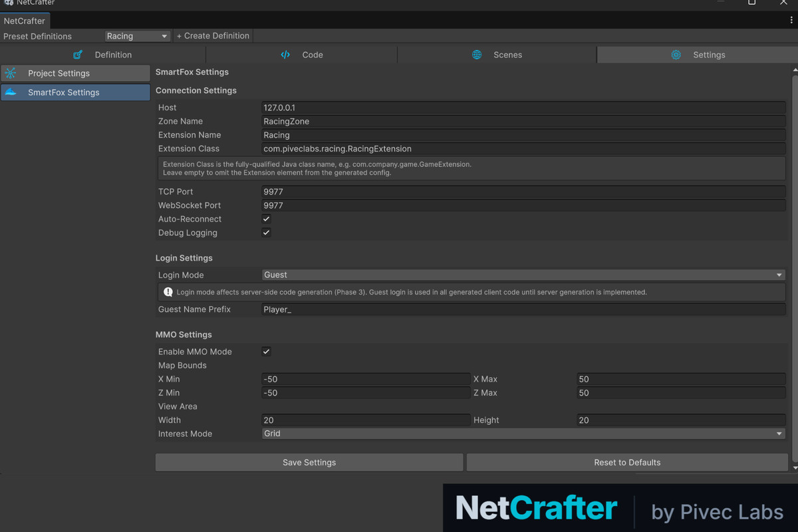798x532 pixels.
Task: Click the View Area Height field
Action: (682, 420)
